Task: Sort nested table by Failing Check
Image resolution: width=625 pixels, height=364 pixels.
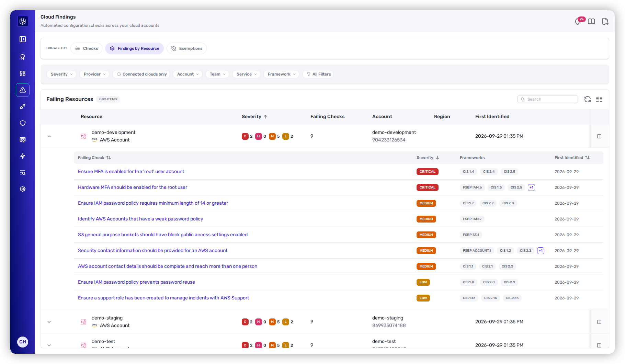Action: tap(94, 158)
